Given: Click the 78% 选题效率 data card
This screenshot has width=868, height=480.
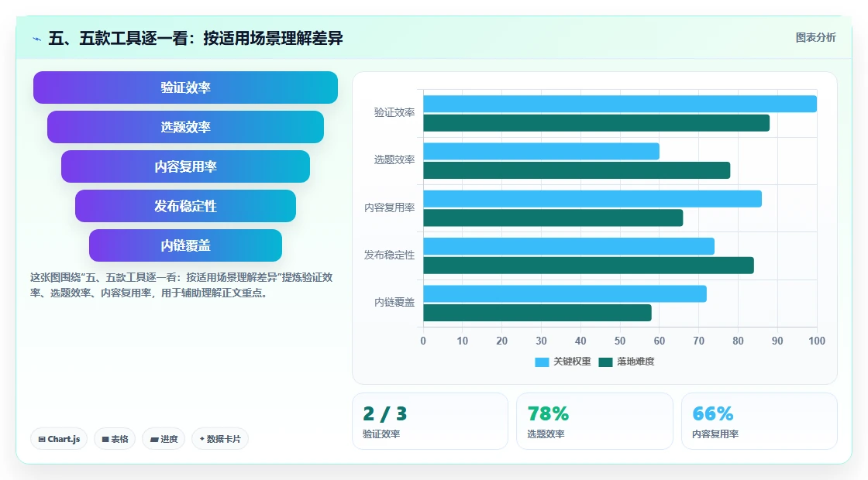Looking at the screenshot, I should tap(594, 421).
